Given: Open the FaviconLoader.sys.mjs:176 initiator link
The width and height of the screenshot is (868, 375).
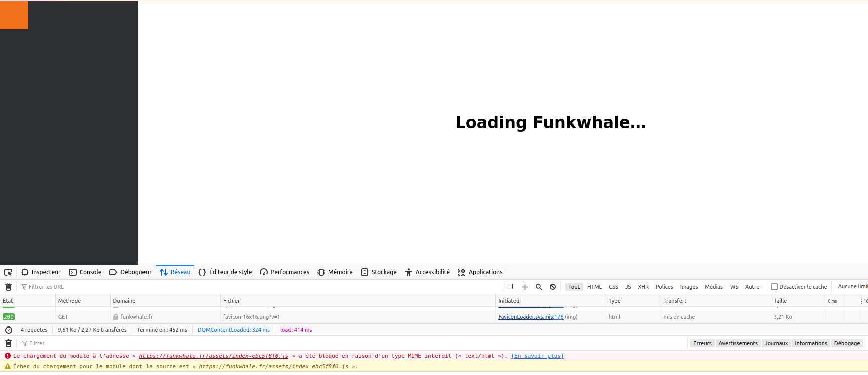Looking at the screenshot, I should coord(531,317).
